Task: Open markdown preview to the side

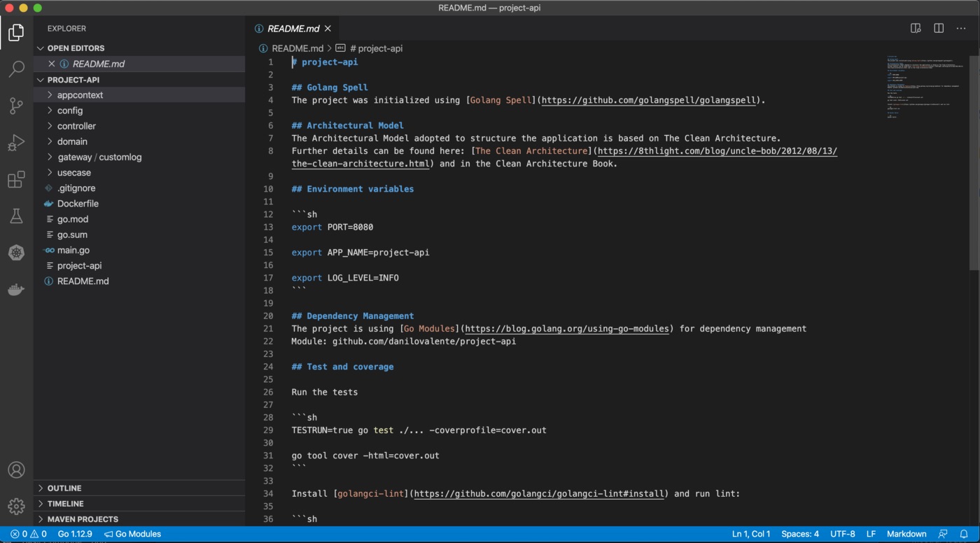Action: pyautogui.click(x=916, y=28)
